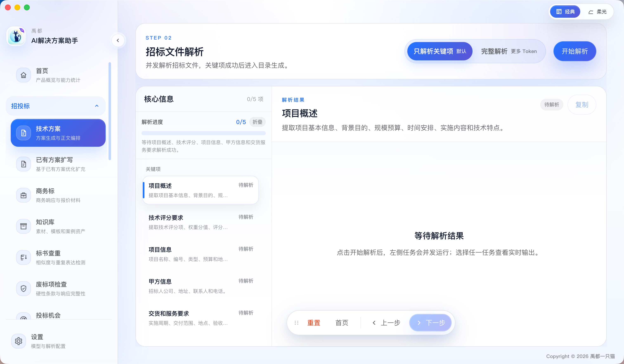
Task: Open 商务标 in the sidebar
Action: 58,195
